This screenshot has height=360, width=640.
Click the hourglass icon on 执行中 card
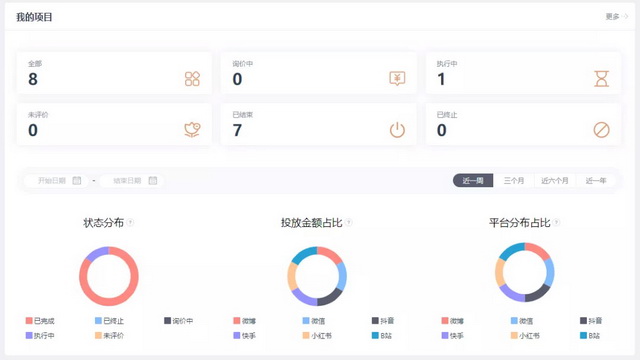pyautogui.click(x=601, y=79)
